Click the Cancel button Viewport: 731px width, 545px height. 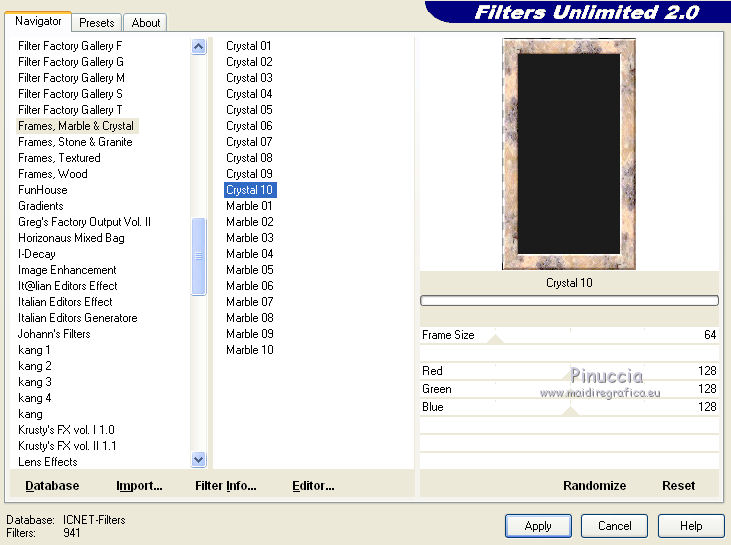coord(614,526)
